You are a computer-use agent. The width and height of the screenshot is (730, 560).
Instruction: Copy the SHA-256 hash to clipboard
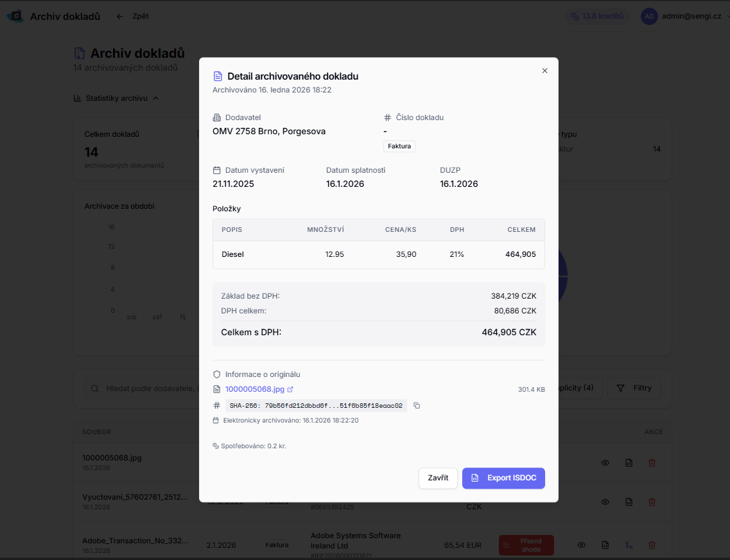tap(417, 406)
